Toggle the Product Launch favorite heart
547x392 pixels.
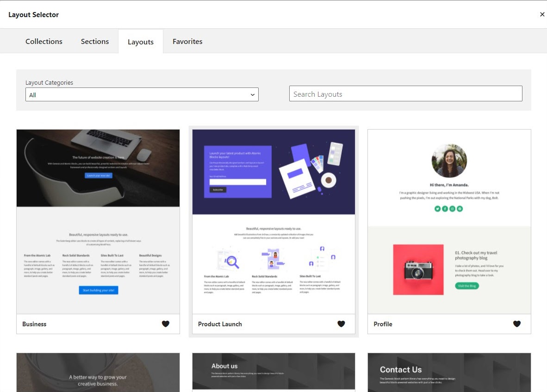point(341,324)
